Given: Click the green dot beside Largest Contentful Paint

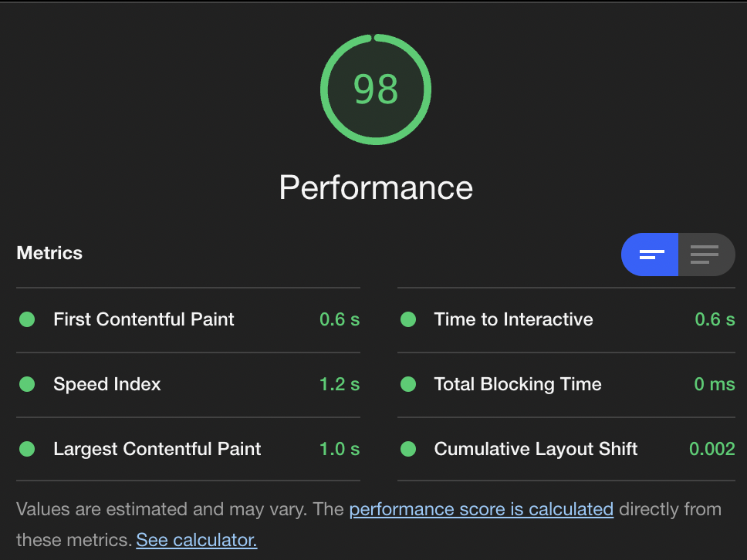Looking at the screenshot, I should (27, 449).
